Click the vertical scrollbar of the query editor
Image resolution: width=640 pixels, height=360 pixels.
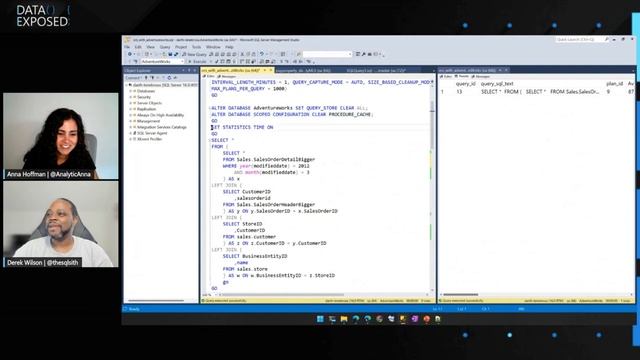[432, 184]
